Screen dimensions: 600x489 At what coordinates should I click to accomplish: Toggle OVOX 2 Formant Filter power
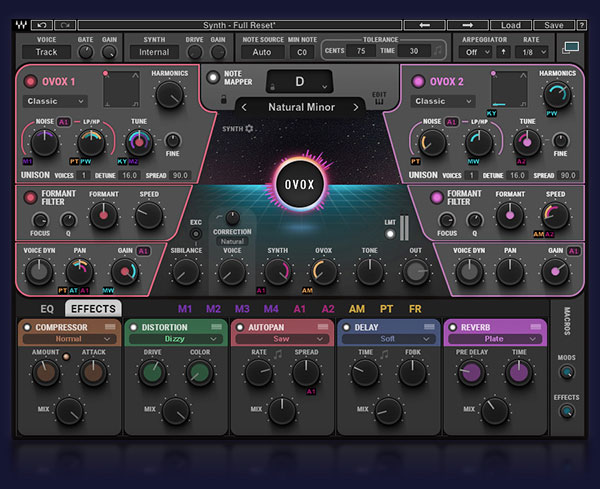click(x=436, y=197)
